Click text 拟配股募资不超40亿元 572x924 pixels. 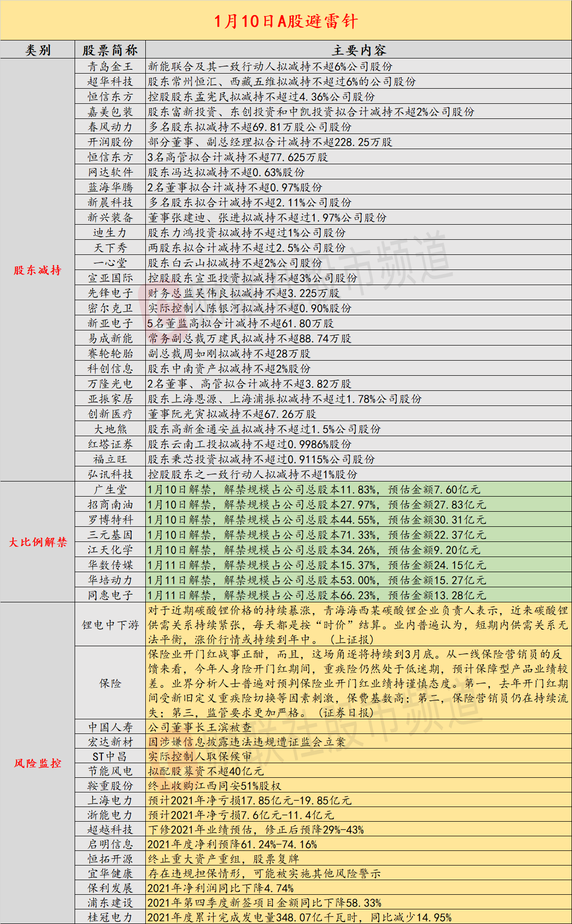click(x=205, y=771)
